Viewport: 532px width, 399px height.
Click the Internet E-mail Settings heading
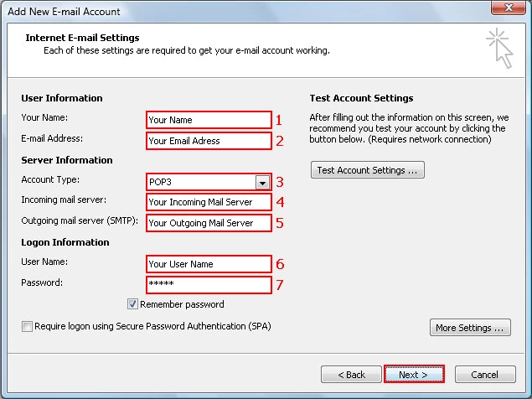[x=82, y=38]
